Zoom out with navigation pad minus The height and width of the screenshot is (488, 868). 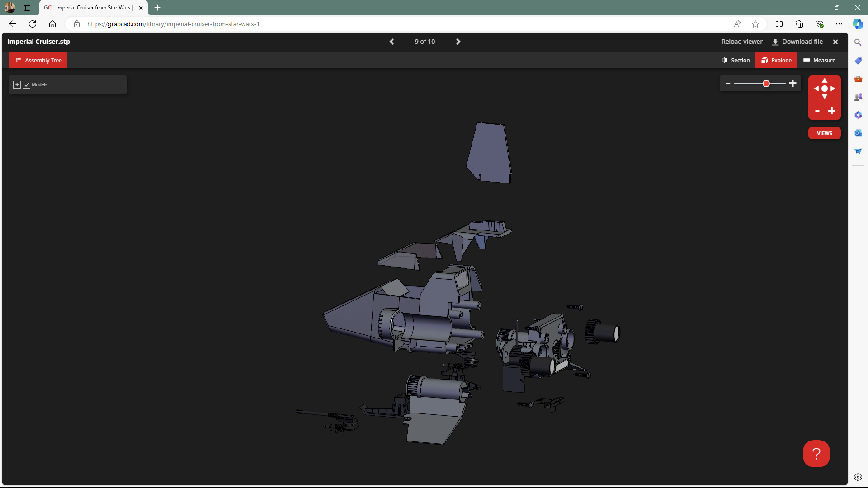pyautogui.click(x=817, y=111)
